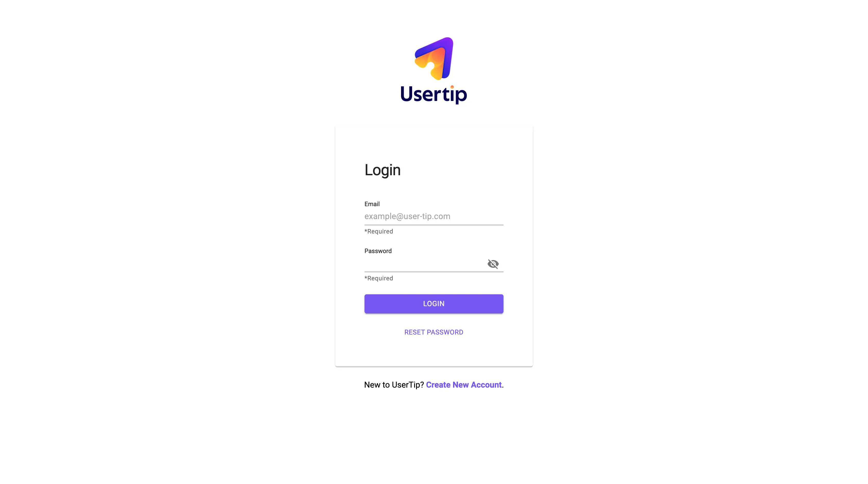The image size is (868, 484).
Task: Click the Create New Account link
Action: [x=464, y=385]
